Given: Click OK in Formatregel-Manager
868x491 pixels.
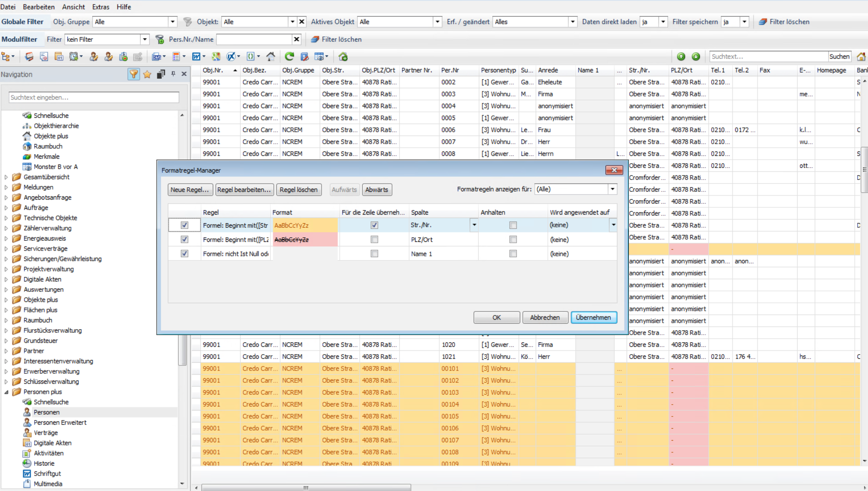Looking at the screenshot, I should pos(497,317).
